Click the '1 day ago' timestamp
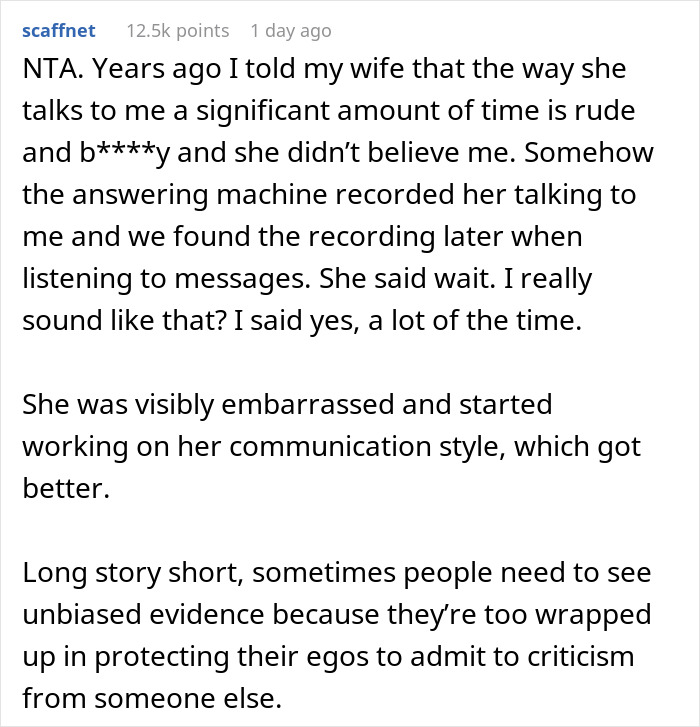This screenshot has width=700, height=727. click(x=290, y=31)
